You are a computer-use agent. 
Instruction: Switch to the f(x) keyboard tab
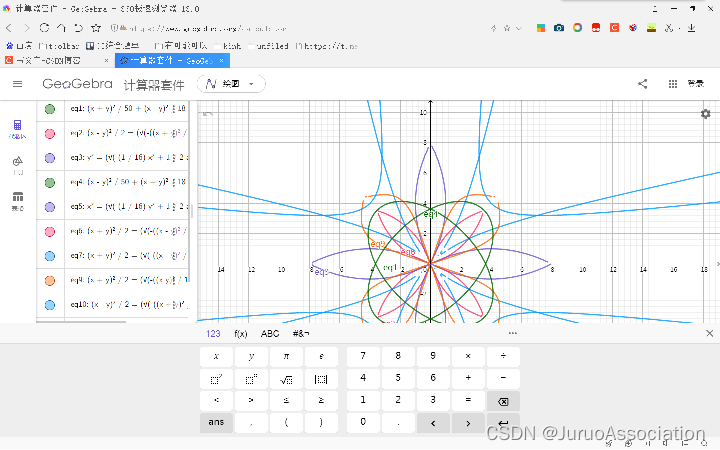point(241,334)
